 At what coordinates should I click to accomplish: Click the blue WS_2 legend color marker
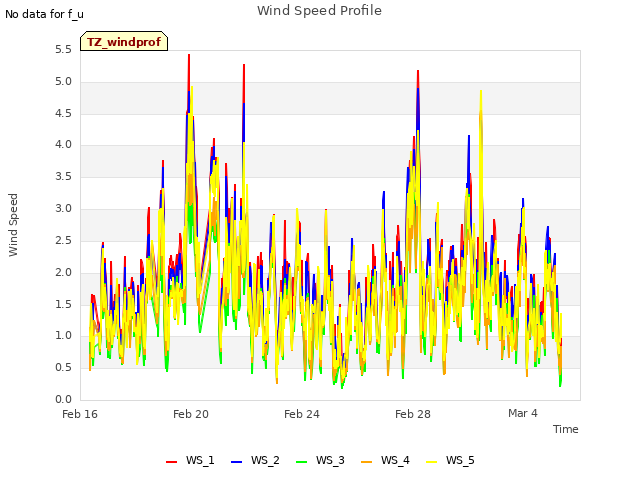(x=236, y=462)
